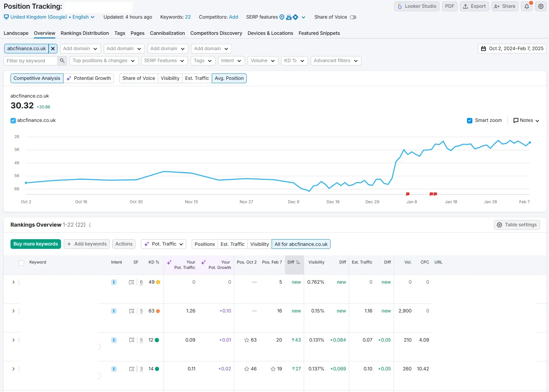Click the star icon beside position 63

[246, 340]
